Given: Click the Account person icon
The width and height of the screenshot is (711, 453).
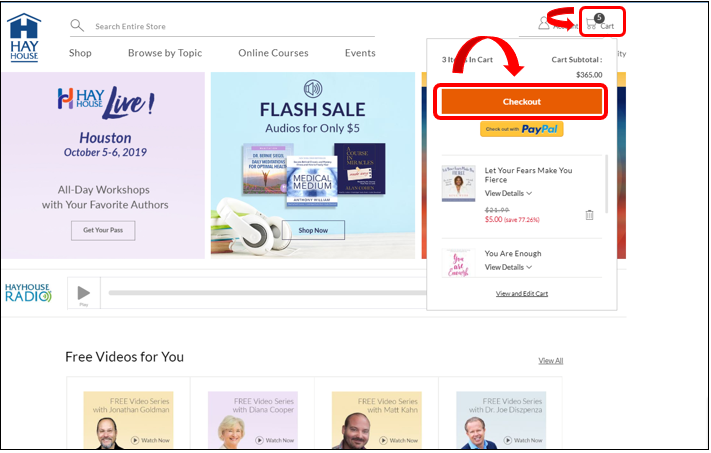Looking at the screenshot, I should point(544,23).
